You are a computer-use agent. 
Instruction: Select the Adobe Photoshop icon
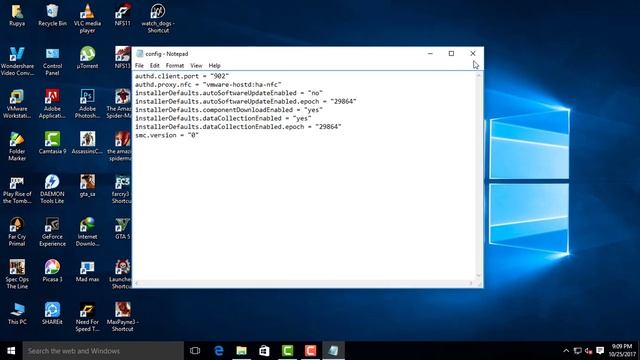(x=87, y=104)
